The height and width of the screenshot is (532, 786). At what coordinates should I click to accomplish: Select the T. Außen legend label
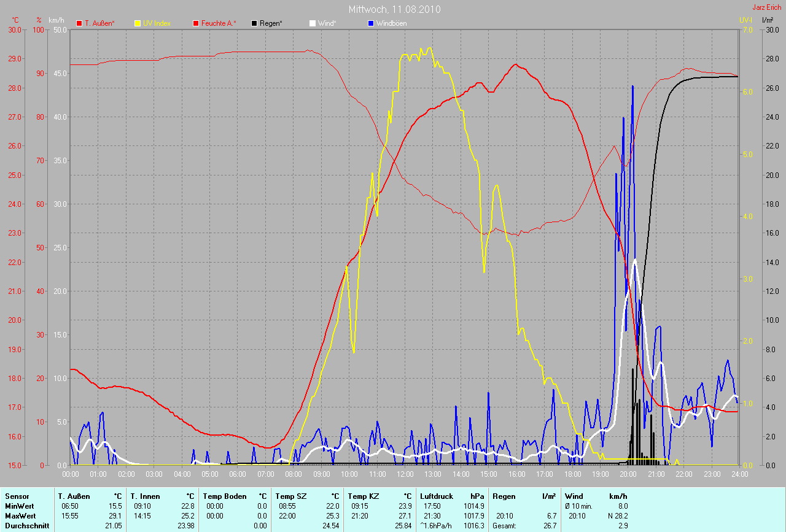(99, 23)
